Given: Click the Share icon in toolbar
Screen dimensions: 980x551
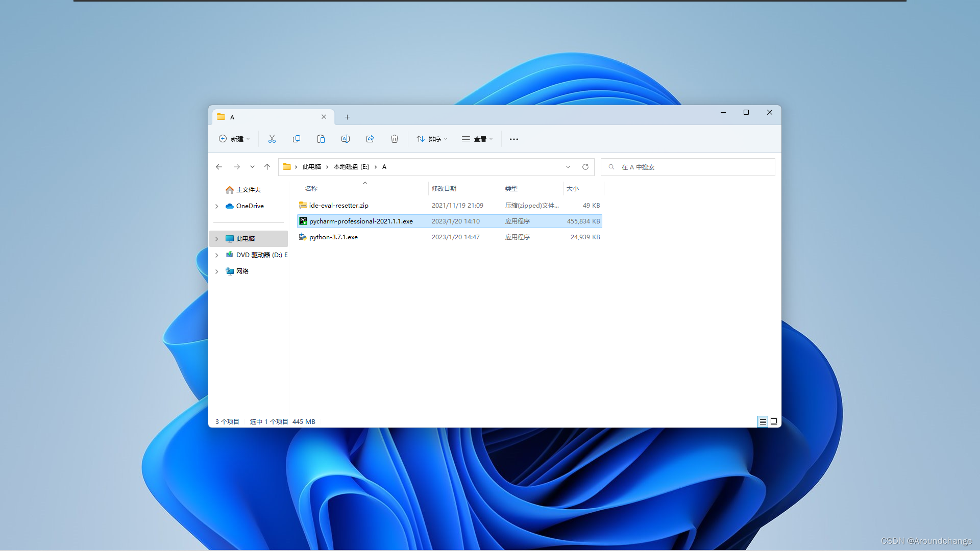Looking at the screenshot, I should pos(370,139).
